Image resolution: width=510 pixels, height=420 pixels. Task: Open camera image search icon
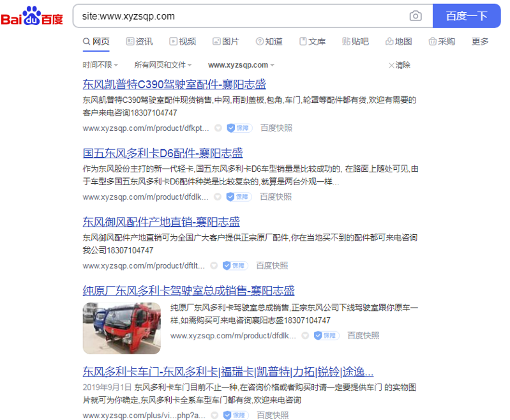(416, 16)
